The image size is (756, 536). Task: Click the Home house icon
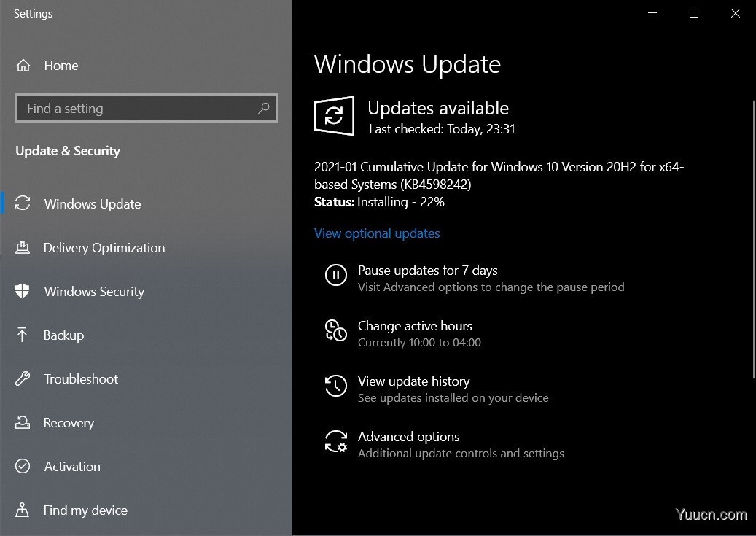[23, 65]
